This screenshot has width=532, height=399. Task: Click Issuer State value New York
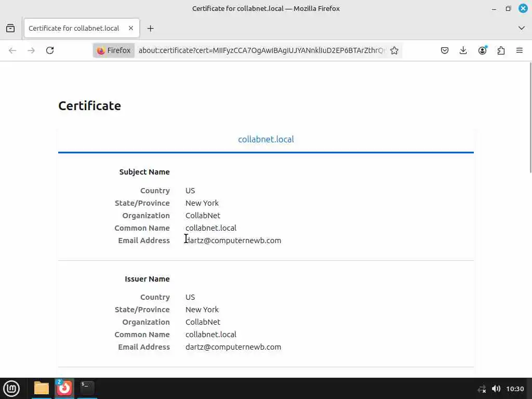(x=202, y=310)
